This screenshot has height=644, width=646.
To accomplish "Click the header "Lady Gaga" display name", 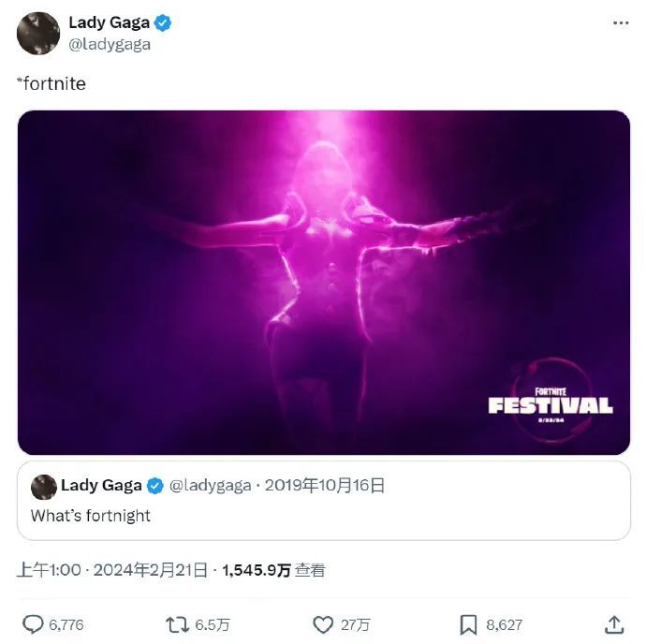I will [109, 23].
